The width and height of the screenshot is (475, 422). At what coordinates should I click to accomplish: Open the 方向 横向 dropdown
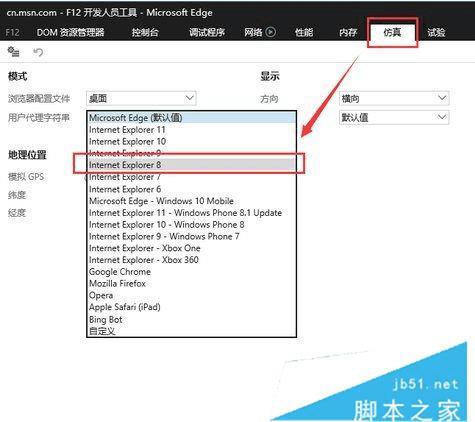click(x=394, y=98)
